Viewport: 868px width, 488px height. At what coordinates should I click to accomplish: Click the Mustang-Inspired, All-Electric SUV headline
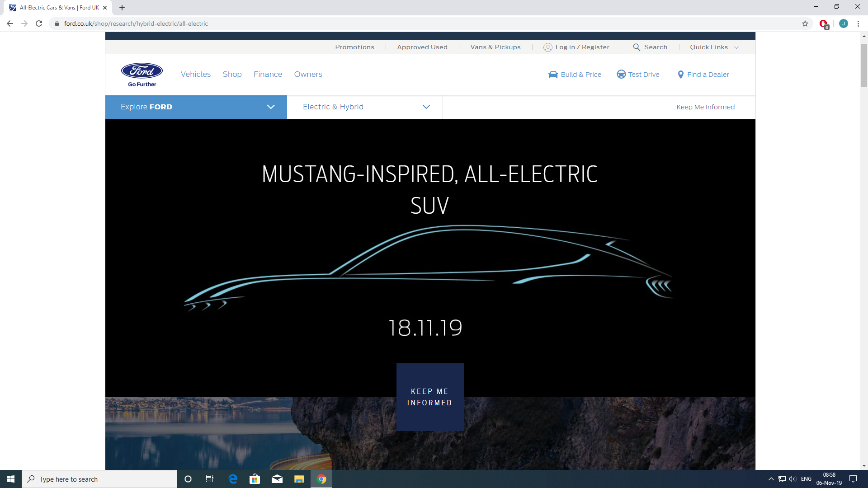tap(429, 190)
